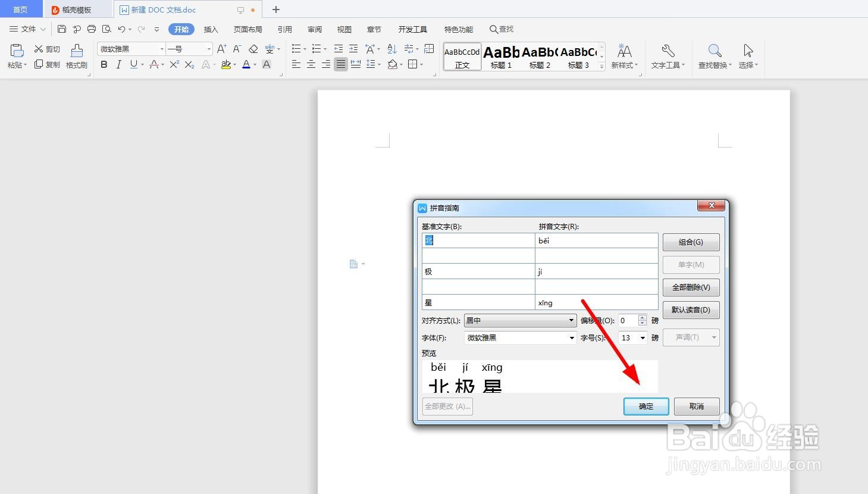This screenshot has height=494, width=868.
Task: Apply the font color (A) swatch
Action: pos(246,64)
